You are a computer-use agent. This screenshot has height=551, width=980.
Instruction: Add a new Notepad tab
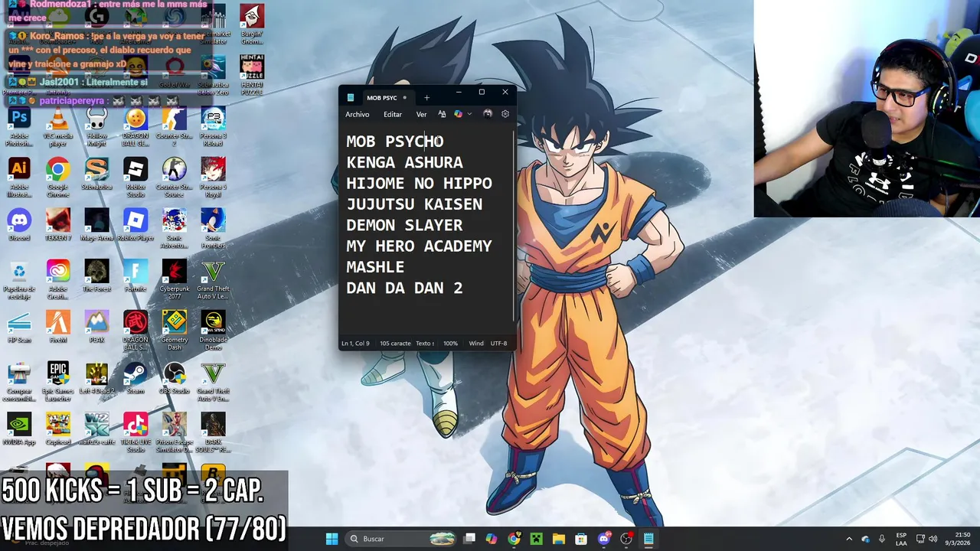point(426,98)
